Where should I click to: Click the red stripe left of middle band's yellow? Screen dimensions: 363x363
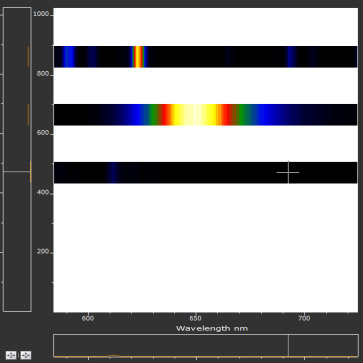coord(165,115)
